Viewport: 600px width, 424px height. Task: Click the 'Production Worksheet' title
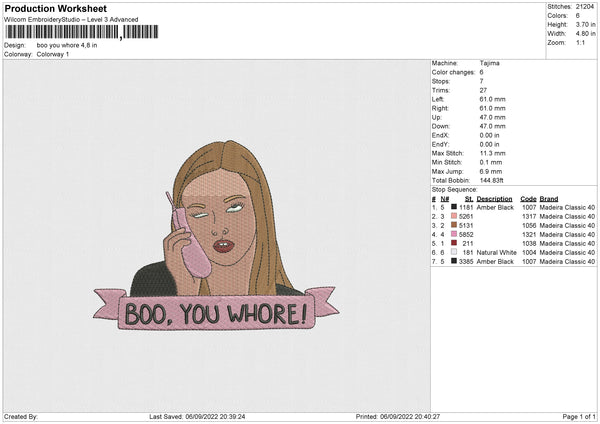tap(56, 8)
